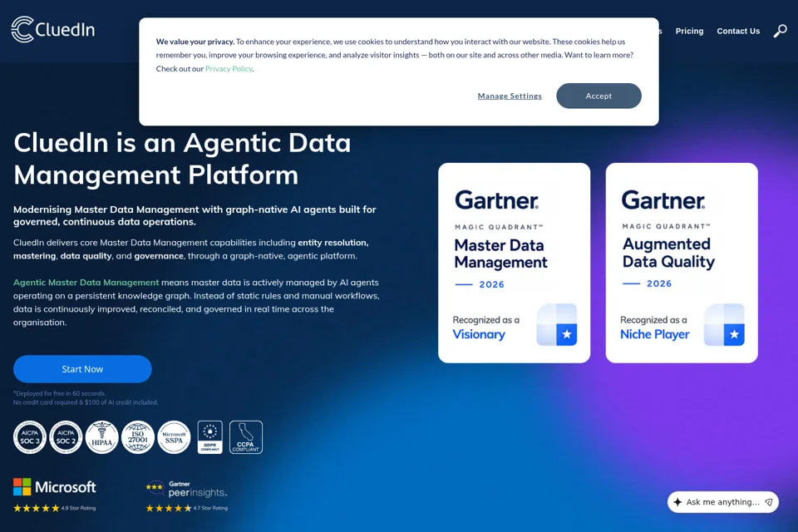Open Manage Settings for cookies
Viewport: 798px width, 532px height.
click(510, 96)
